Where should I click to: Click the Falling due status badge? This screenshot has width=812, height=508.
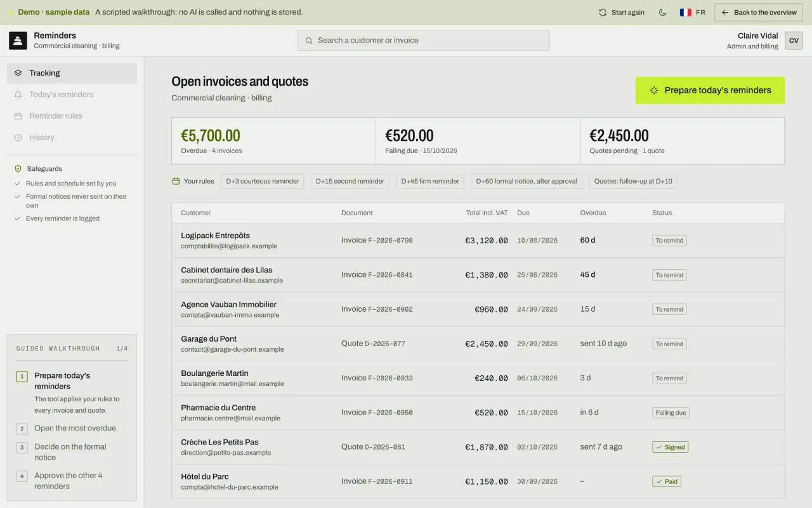coord(671,413)
